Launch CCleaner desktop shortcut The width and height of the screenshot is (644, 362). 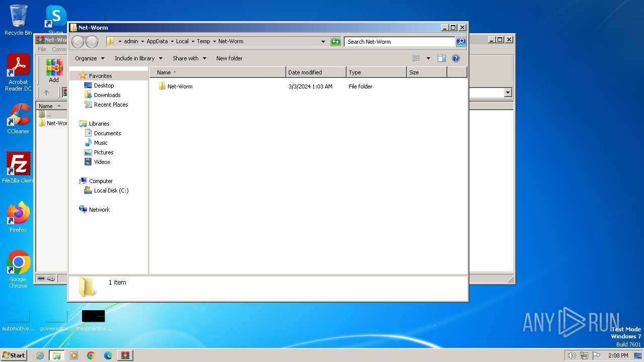tap(18, 119)
